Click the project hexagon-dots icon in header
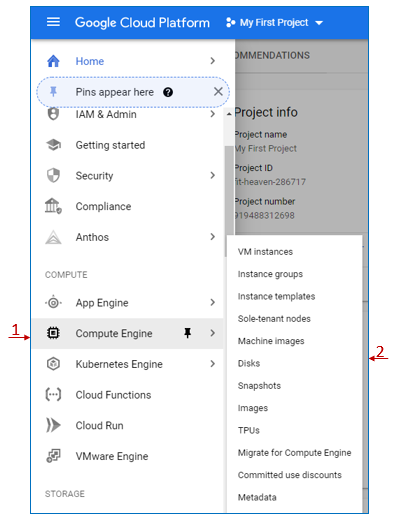This screenshot has width=398, height=525. 230,22
